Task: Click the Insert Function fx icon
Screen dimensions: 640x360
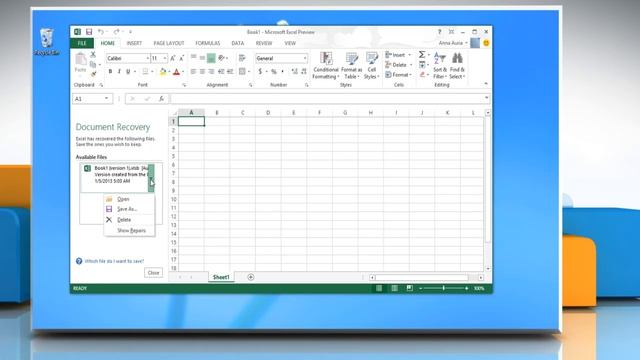Action: pyautogui.click(x=161, y=99)
